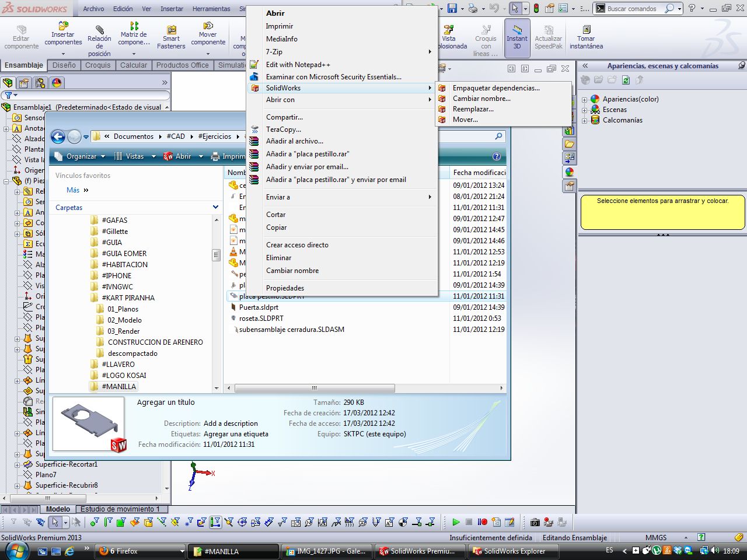This screenshot has width=747, height=560.
Task: Collapse the task pane with double chevron
Action: point(585,66)
